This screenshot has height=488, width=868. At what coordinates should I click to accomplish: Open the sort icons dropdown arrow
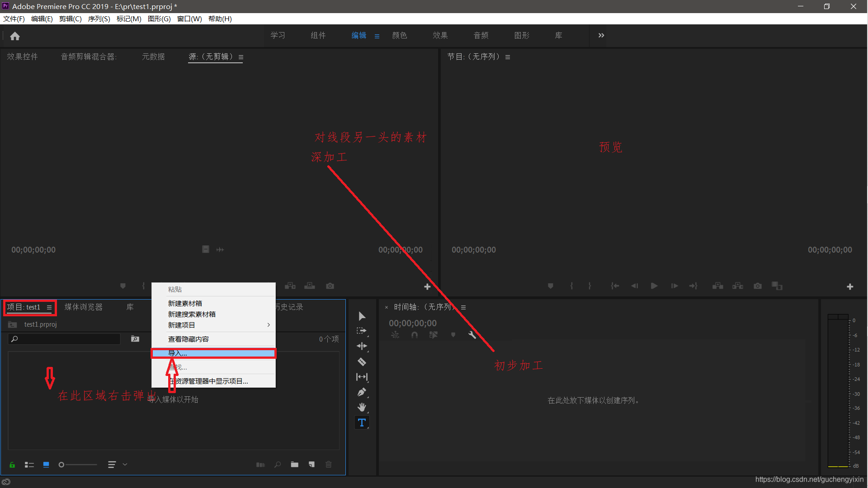point(125,465)
